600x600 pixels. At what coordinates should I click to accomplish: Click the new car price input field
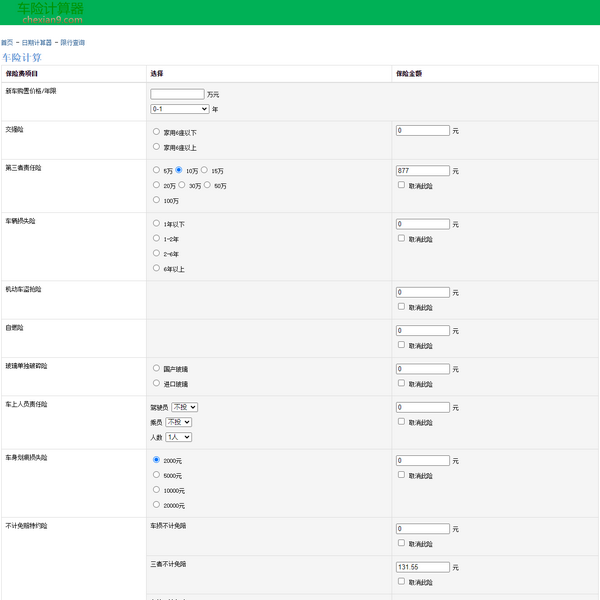pyautogui.click(x=177, y=94)
